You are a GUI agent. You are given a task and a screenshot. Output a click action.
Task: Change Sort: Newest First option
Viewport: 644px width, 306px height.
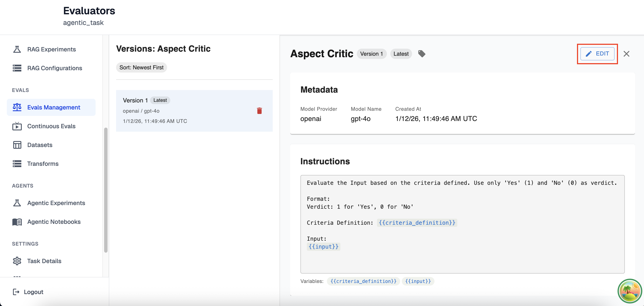click(141, 67)
